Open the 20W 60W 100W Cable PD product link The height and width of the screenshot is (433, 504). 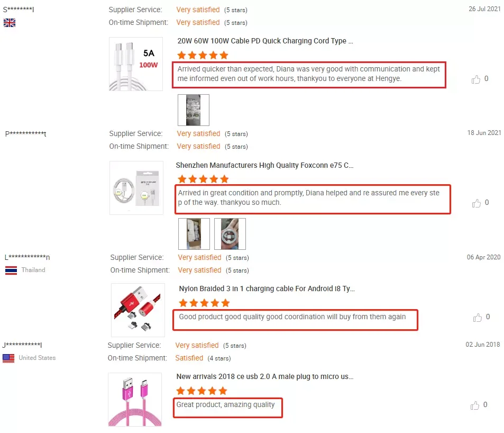click(265, 41)
